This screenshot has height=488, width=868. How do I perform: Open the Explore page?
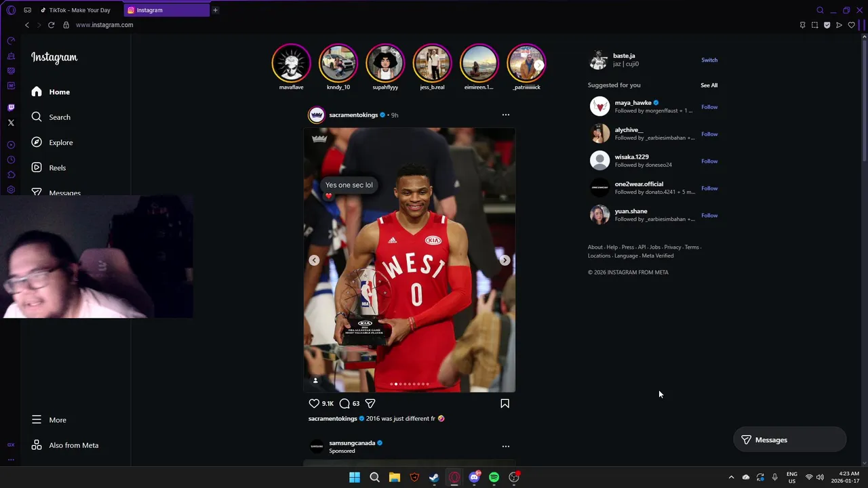point(52,142)
